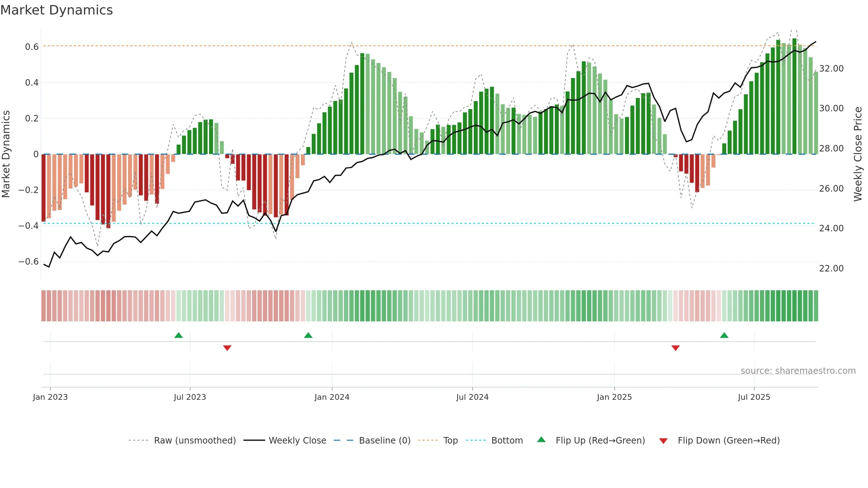Click the Jul 2024 x-axis label
The height and width of the screenshot is (488, 868).
(x=472, y=397)
